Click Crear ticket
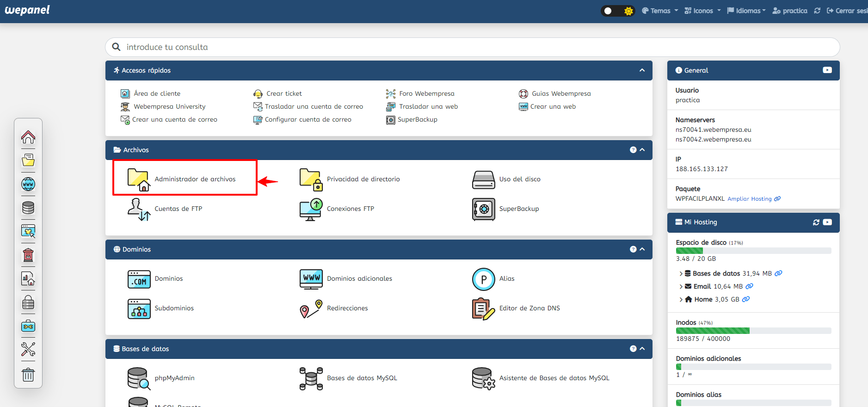868x407 pixels. coord(277,93)
